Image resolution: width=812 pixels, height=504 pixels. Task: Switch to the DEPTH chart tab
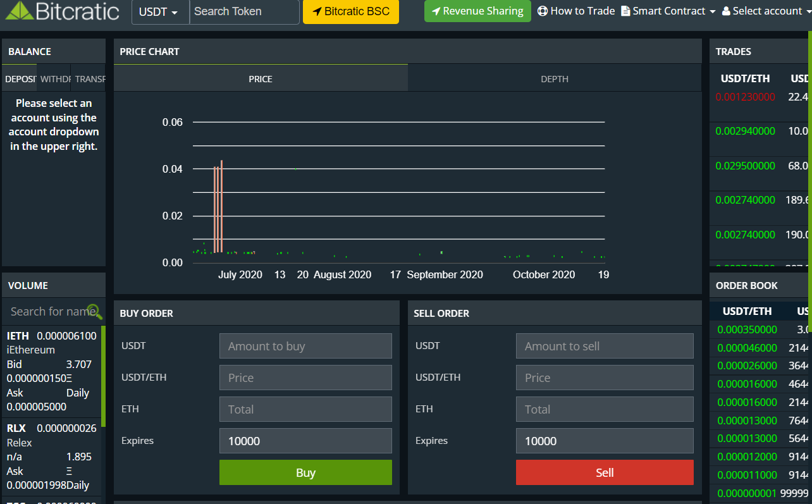[555, 79]
